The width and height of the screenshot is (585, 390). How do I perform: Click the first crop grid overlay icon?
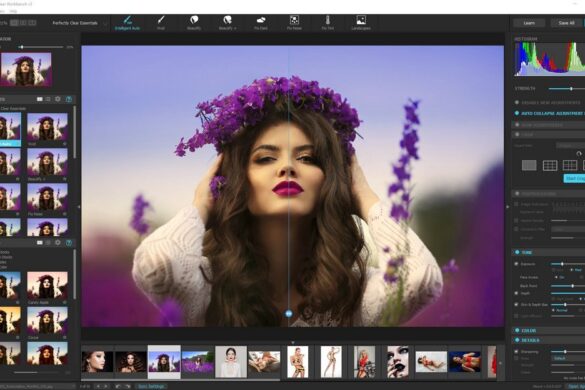529,165
